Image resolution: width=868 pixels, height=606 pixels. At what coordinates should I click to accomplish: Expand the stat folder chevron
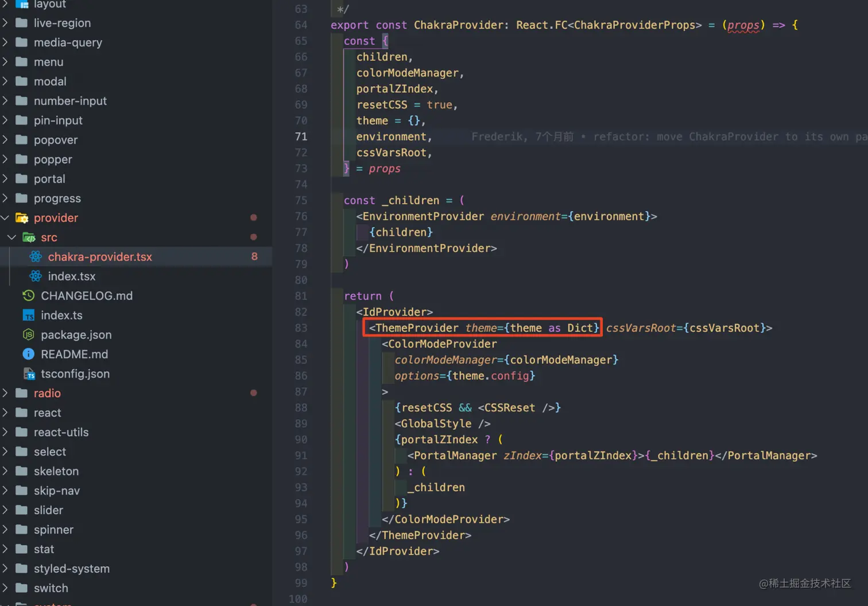(x=5, y=550)
